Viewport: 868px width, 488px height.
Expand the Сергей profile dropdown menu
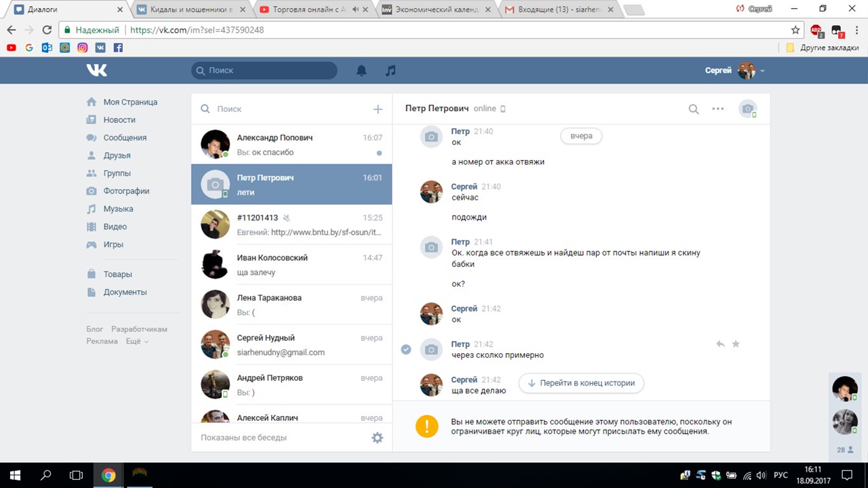click(762, 71)
